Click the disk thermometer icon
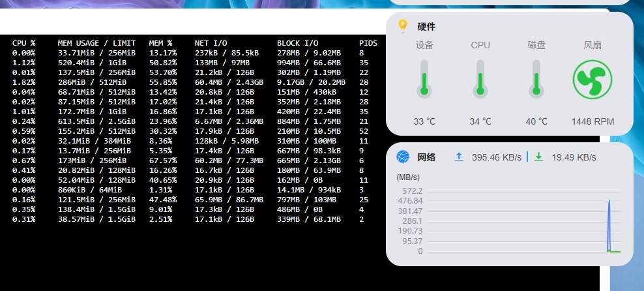Image resolution: width=644 pixels, height=291 pixels. coord(536,79)
